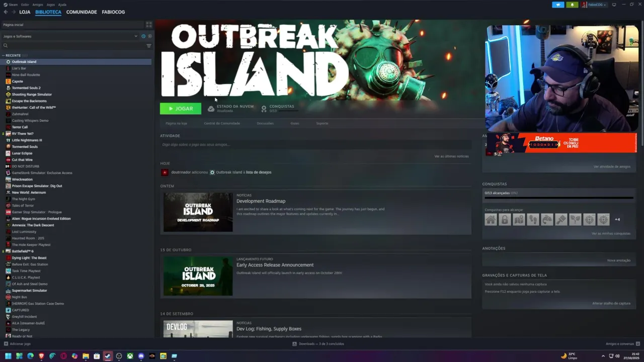Click the achievements progress bar
The width and height of the screenshot is (644, 362).
pos(558,198)
